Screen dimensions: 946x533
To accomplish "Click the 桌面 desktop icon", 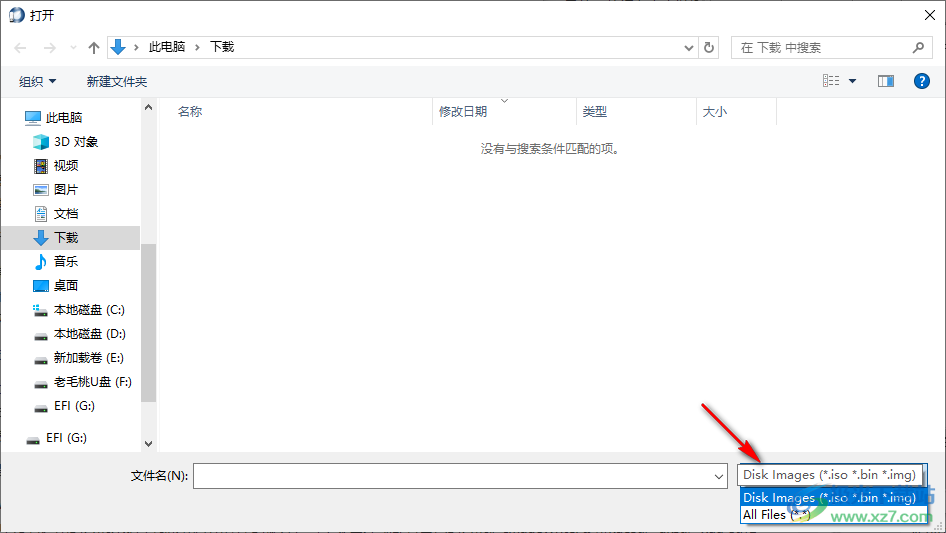I will 41,286.
